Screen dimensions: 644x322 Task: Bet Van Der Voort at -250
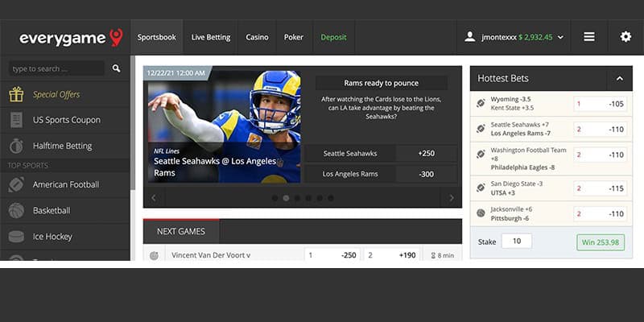pyautogui.click(x=332, y=254)
